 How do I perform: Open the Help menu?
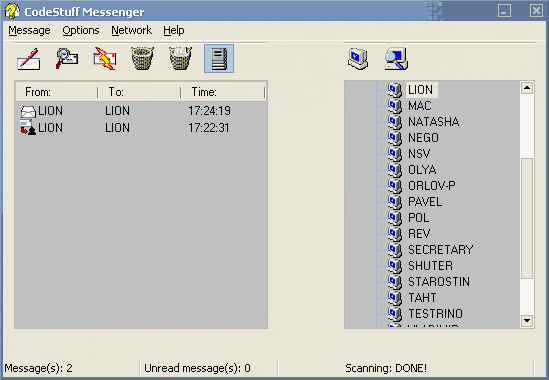174,30
